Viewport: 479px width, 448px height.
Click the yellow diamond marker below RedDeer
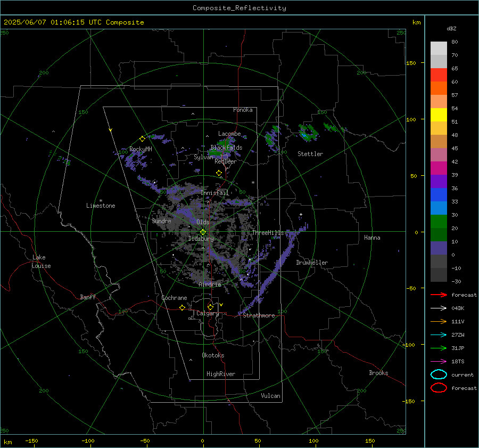219,173
